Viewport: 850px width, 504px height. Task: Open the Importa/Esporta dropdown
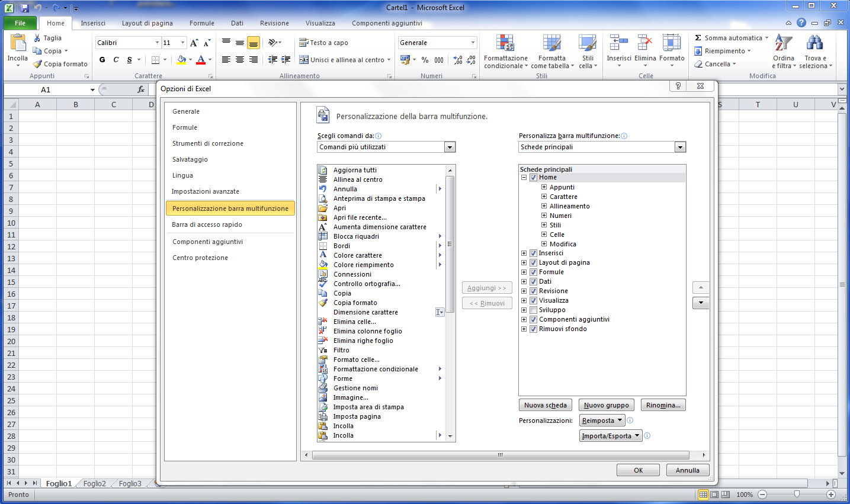611,436
